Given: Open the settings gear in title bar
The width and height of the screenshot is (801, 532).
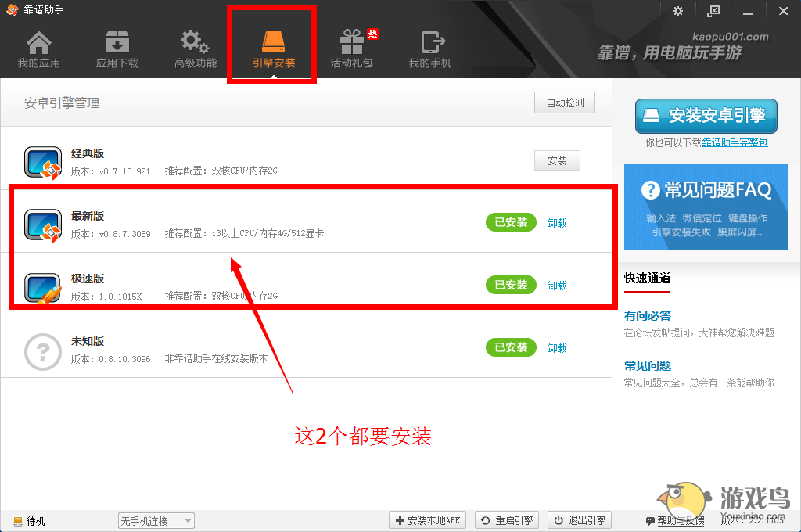Looking at the screenshot, I should [x=677, y=11].
